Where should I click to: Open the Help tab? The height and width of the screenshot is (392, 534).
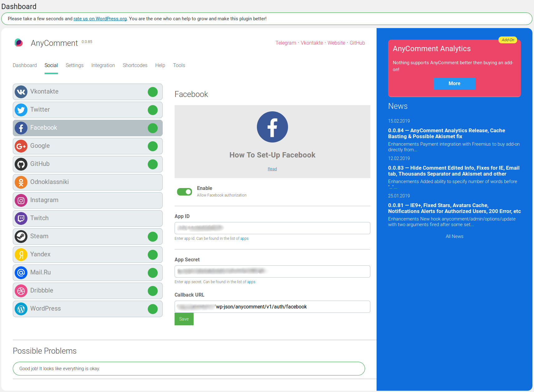click(160, 65)
